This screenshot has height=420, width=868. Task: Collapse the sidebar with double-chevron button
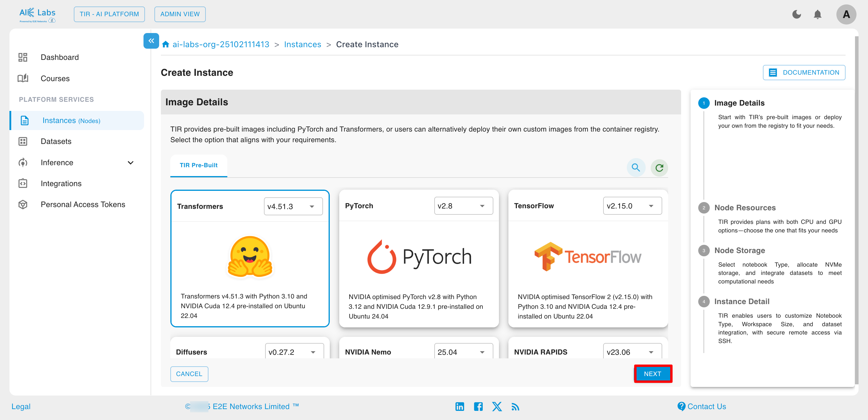click(151, 41)
